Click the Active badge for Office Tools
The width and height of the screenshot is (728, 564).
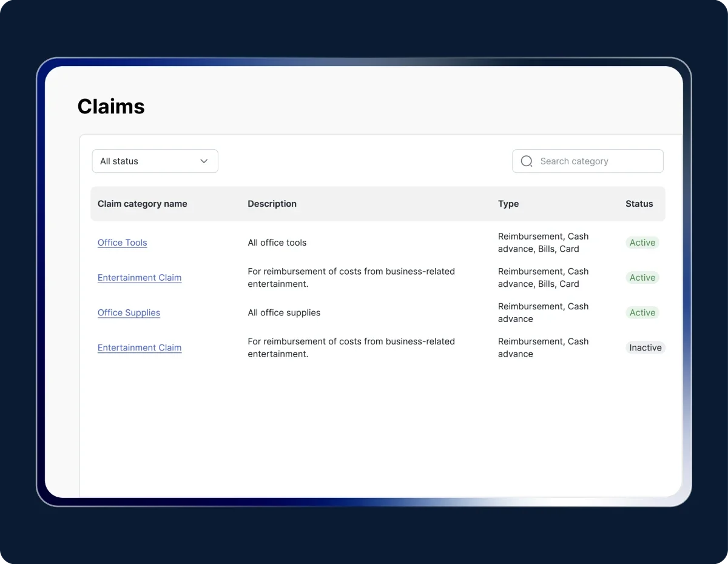(642, 243)
